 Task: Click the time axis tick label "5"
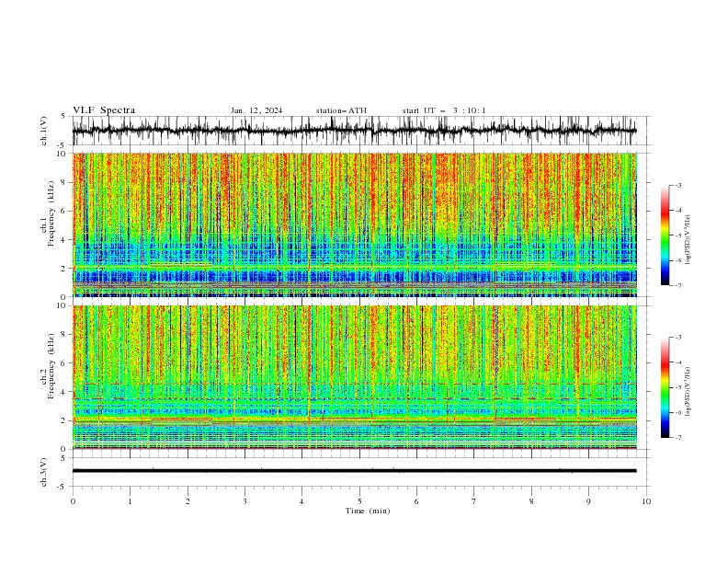[359, 501]
